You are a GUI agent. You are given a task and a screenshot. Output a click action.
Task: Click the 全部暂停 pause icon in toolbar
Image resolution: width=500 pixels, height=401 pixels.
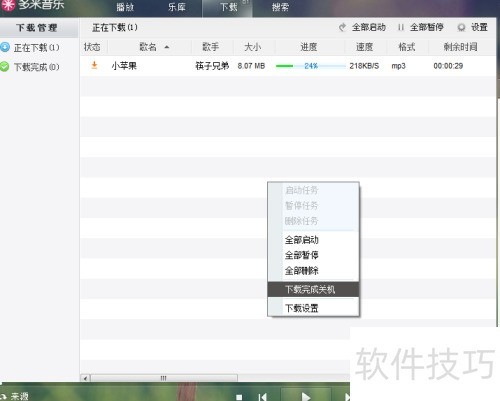pyautogui.click(x=401, y=27)
